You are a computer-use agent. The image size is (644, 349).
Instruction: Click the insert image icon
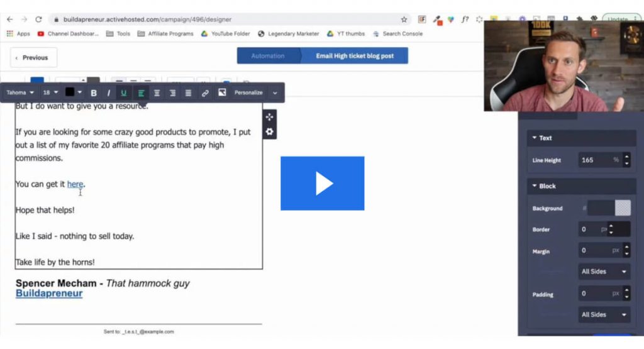tap(222, 92)
